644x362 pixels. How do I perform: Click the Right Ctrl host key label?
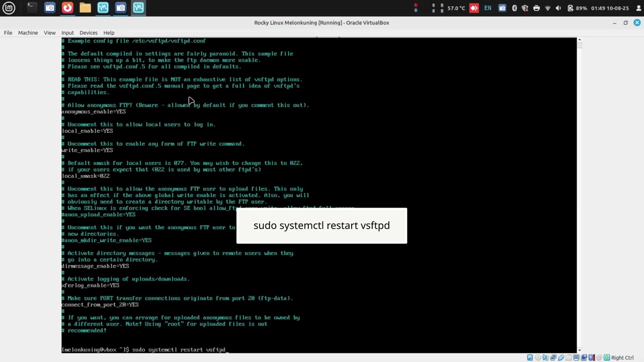pos(622,358)
